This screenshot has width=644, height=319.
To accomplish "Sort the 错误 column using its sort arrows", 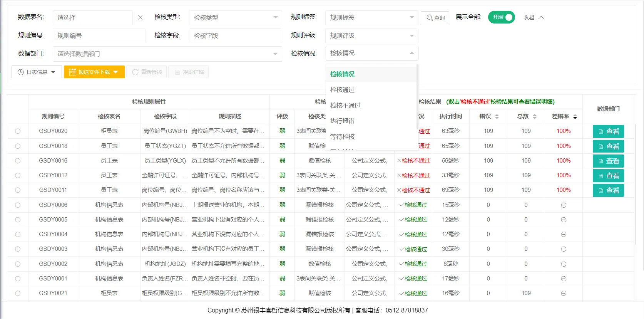I will (497, 116).
